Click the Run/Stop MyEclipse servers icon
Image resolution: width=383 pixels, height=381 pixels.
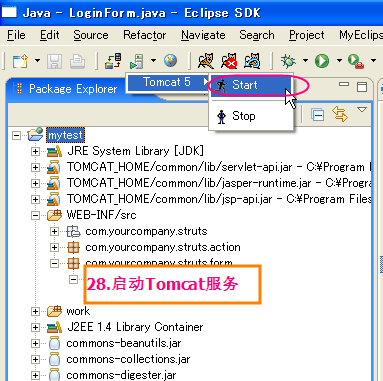tap(137, 61)
